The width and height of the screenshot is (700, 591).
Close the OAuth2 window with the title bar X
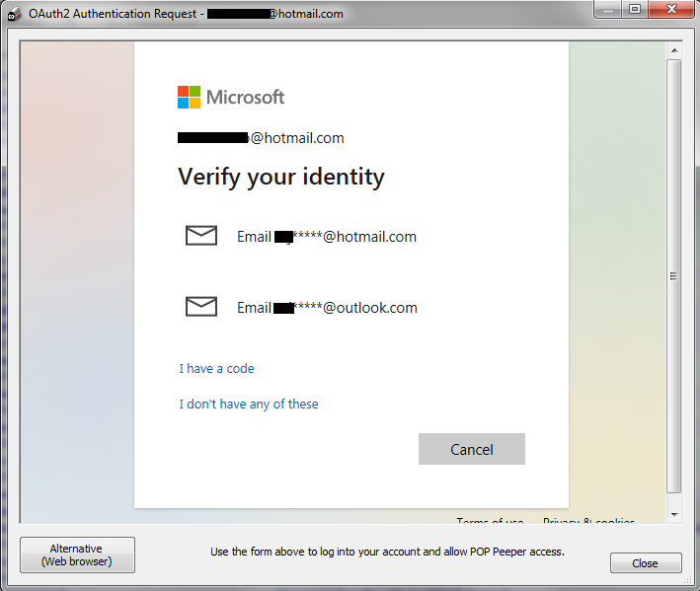[x=671, y=9]
